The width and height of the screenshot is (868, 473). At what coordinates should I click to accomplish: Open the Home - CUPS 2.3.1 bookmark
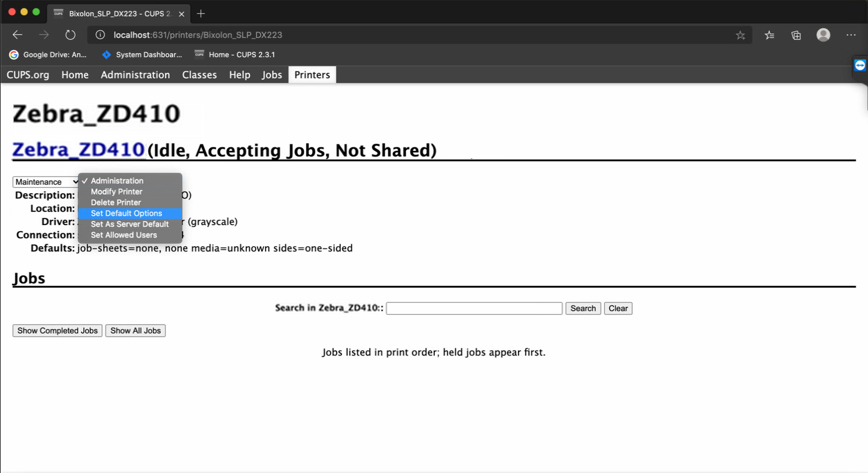(234, 54)
